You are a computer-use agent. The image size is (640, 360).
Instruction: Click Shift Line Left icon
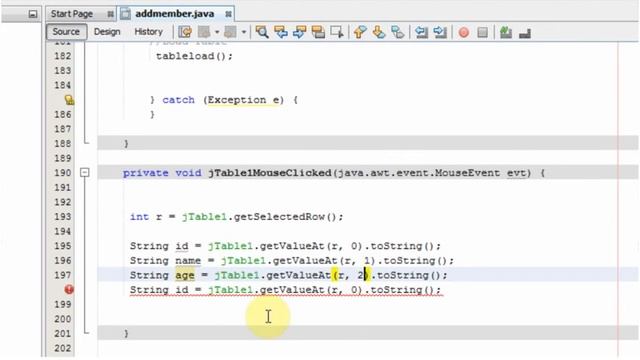(x=421, y=32)
